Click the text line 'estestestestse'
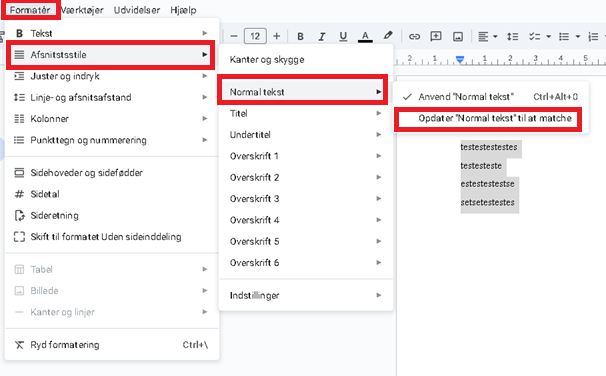The height and width of the screenshot is (376, 606). point(487,184)
